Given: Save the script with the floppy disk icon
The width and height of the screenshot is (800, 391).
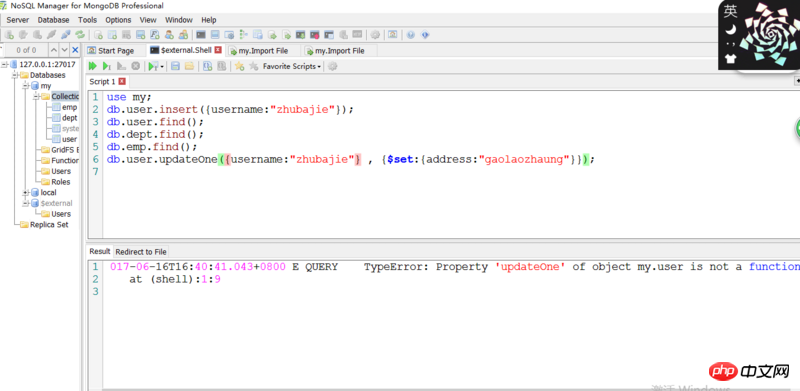Looking at the screenshot, I should pyautogui.click(x=175, y=66).
